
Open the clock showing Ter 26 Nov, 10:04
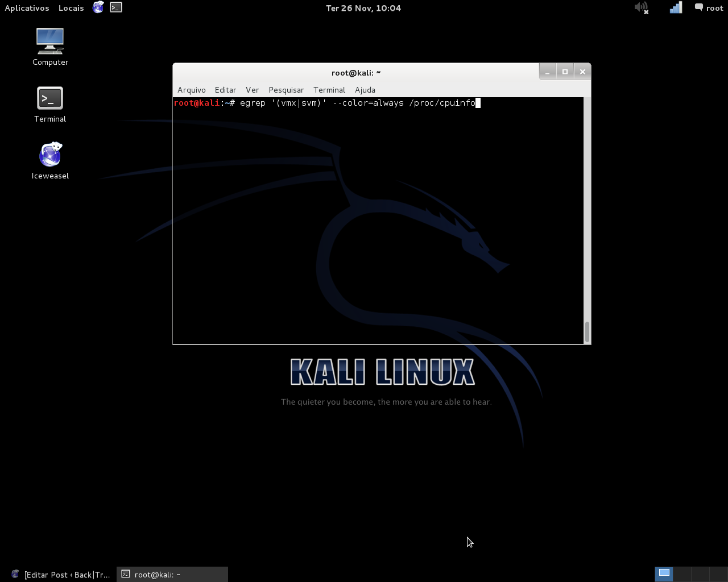point(363,8)
